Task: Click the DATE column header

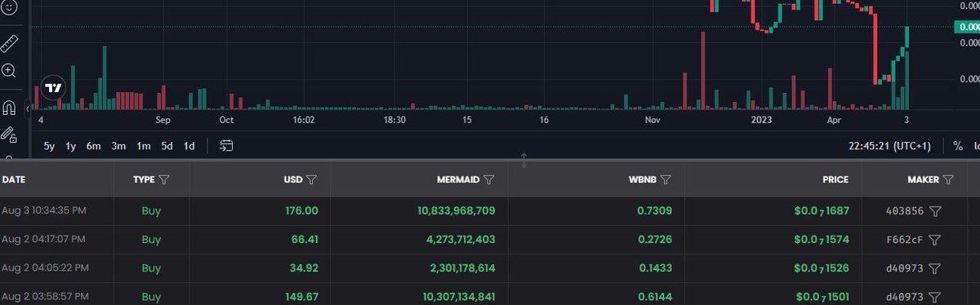Action: [x=13, y=179]
